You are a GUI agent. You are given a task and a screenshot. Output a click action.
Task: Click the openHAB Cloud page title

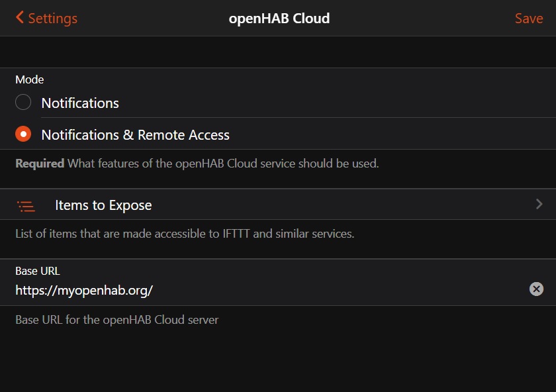point(279,19)
